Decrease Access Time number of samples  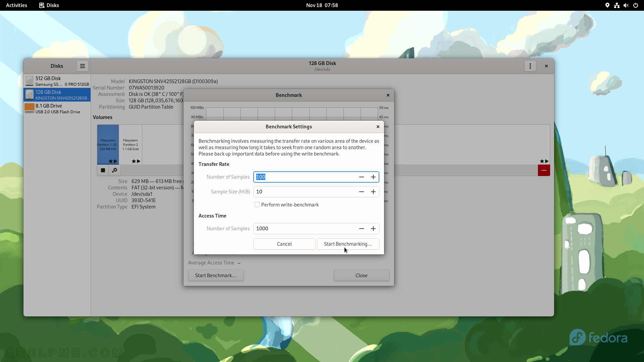(361, 229)
